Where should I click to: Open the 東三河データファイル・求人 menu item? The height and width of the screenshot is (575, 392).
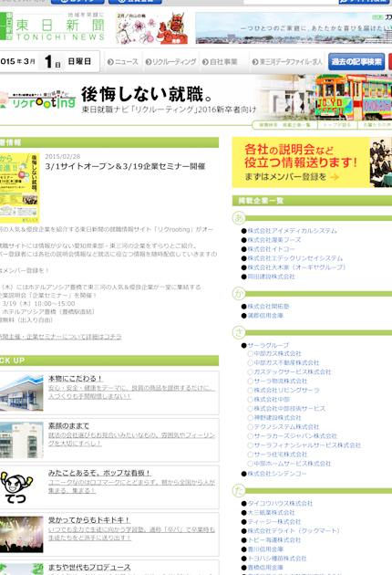pos(287,62)
